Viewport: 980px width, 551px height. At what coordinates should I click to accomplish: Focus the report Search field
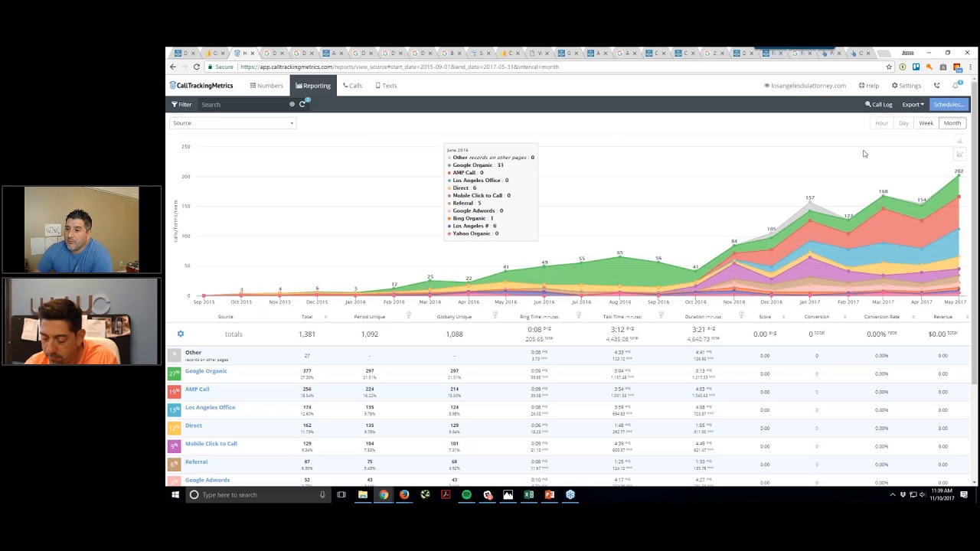(x=245, y=104)
